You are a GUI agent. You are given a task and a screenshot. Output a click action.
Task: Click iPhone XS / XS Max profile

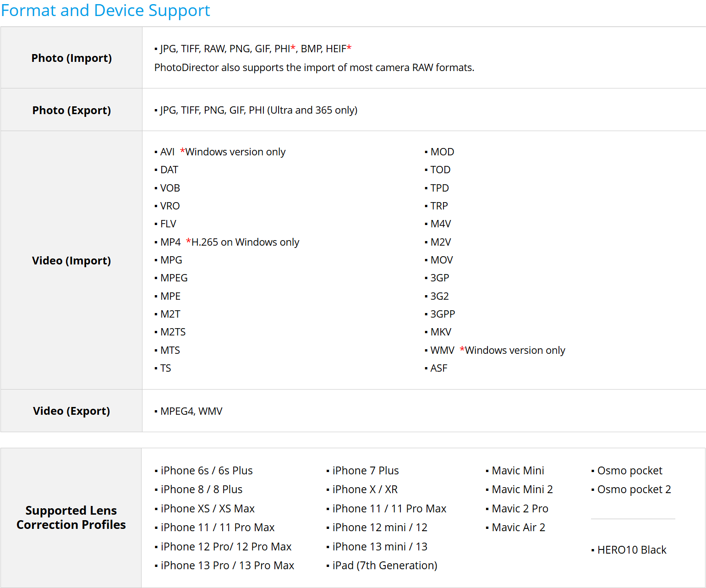208,509
